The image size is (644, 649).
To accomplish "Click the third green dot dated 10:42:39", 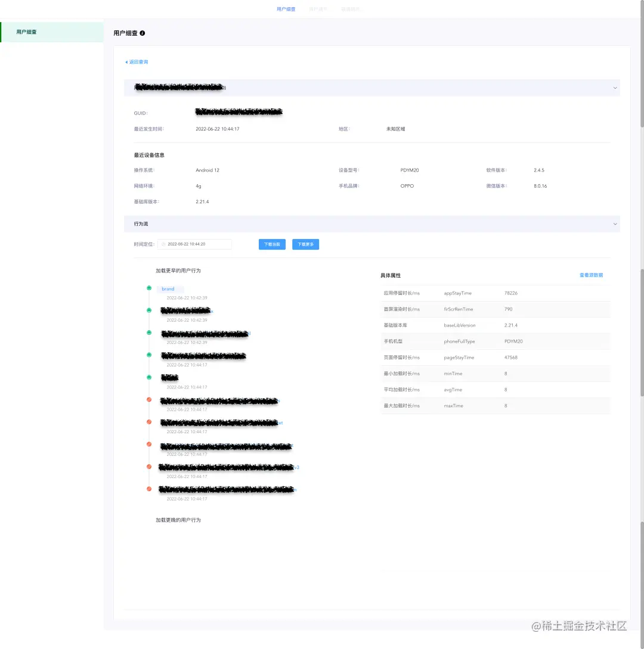I will pyautogui.click(x=149, y=333).
